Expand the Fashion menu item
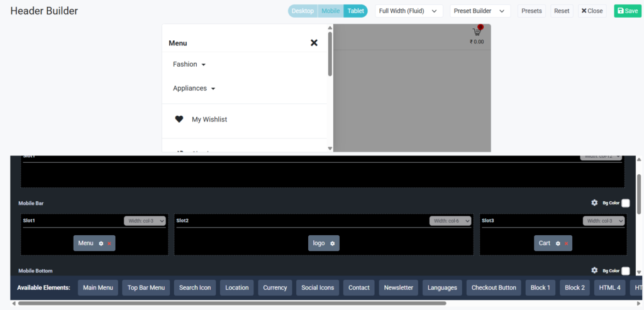The height and width of the screenshot is (310, 644). click(x=189, y=64)
